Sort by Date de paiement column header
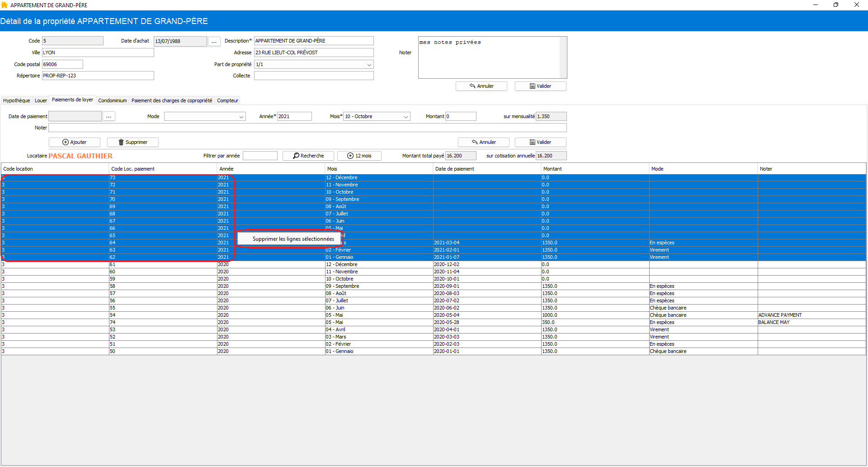 pos(487,169)
